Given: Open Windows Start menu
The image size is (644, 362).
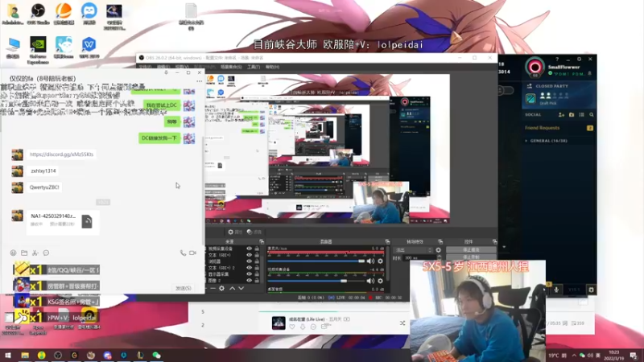Looking at the screenshot, I should (x=8, y=356).
